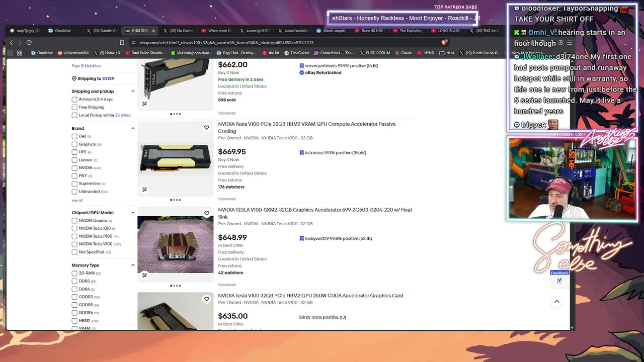Screen dimensions: 644x362
Task: Collapse the Chipset/GPU Model section
Action: pyautogui.click(x=133, y=213)
